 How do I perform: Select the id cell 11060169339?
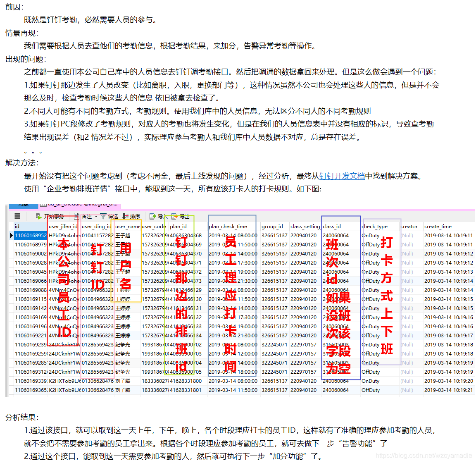coord(30,381)
